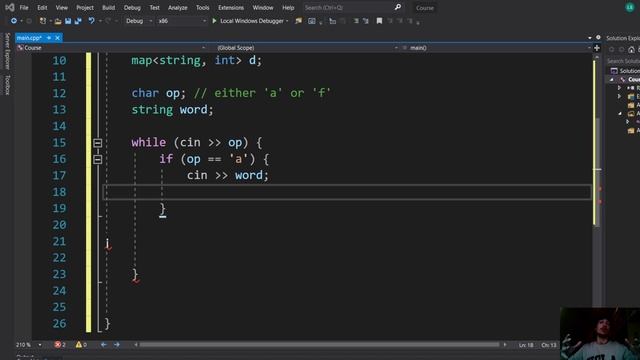Image resolution: width=640 pixels, height=360 pixels.
Task: Start debugging with the green play icon
Action: pyautogui.click(x=214, y=21)
